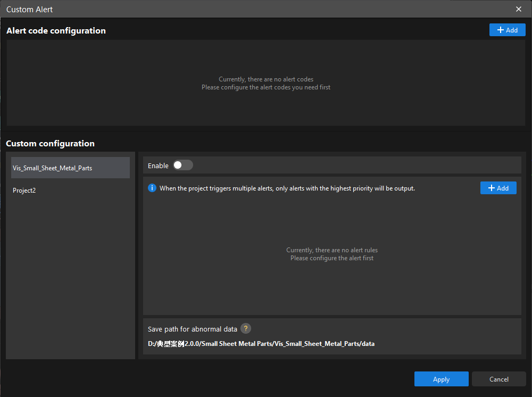Image resolution: width=532 pixels, height=397 pixels.
Task: Click the Custom configuration heading
Action: [50, 143]
